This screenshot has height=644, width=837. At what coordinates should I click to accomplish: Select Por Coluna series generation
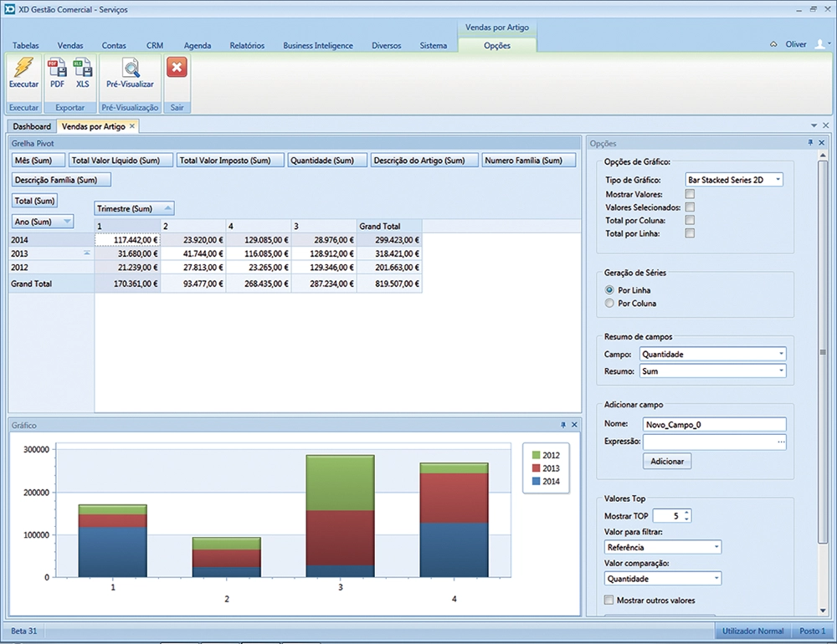point(609,303)
